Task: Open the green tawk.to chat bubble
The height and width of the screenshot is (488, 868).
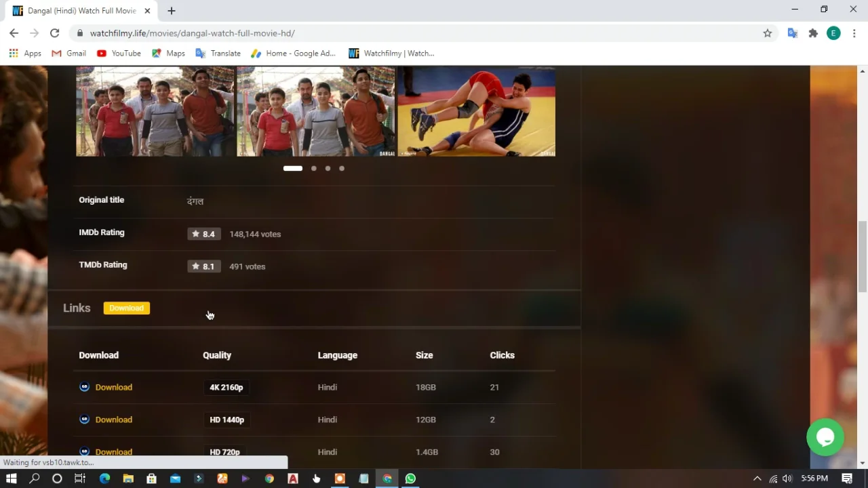Action: click(x=825, y=437)
